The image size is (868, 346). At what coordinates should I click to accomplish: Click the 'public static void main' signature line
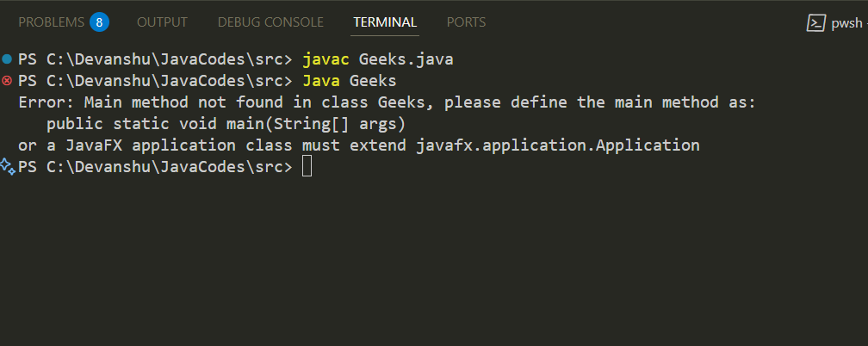(x=226, y=124)
